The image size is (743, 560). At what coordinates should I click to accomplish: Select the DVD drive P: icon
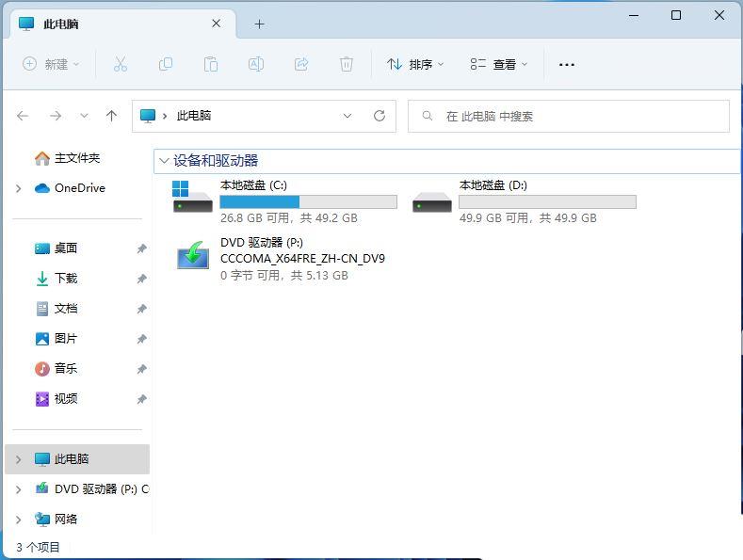pos(193,255)
